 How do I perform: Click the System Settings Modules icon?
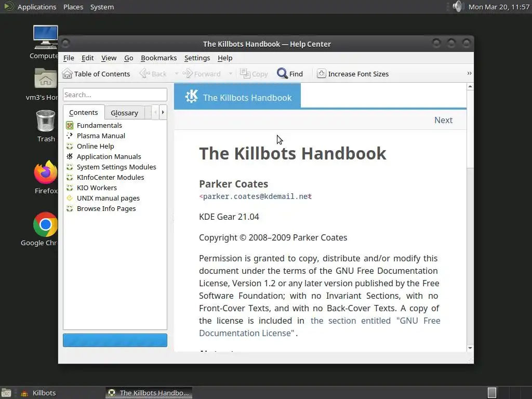point(70,167)
